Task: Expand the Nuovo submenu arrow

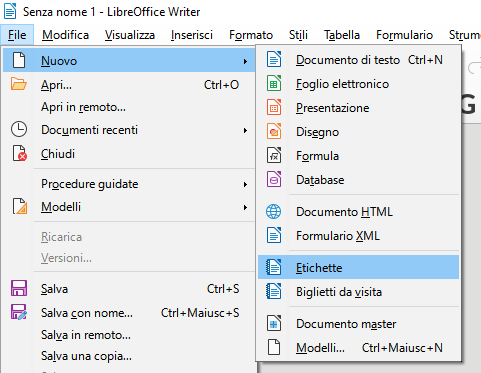Action: (x=245, y=61)
